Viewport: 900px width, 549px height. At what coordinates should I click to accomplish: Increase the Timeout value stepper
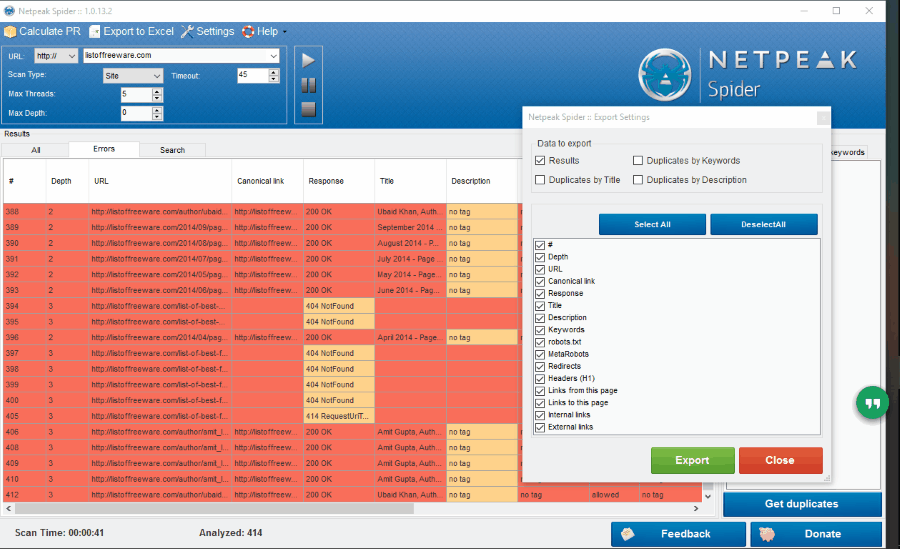tap(274, 72)
